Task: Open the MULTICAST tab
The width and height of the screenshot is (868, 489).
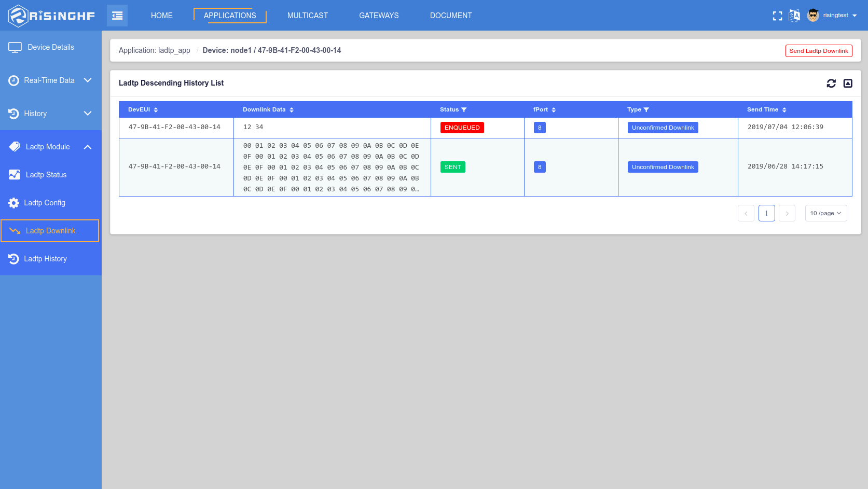Action: point(308,16)
